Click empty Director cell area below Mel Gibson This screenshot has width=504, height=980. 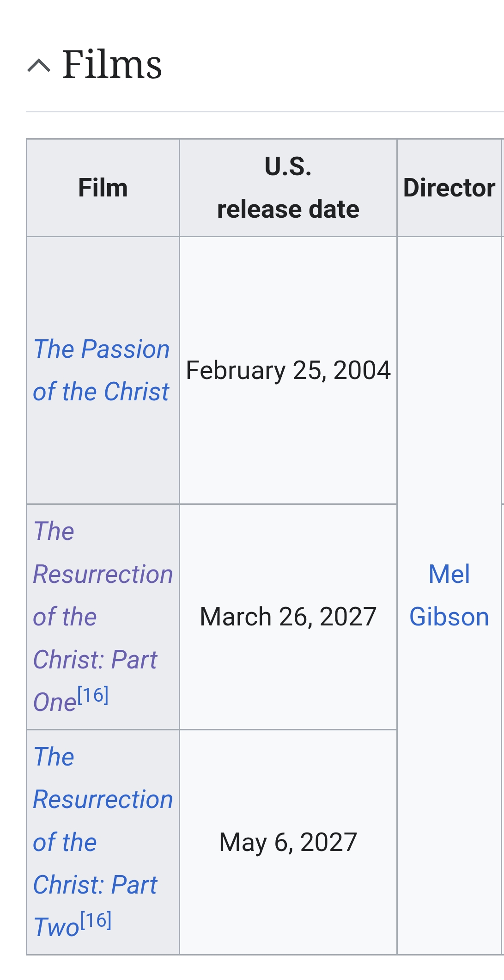pyautogui.click(x=449, y=809)
